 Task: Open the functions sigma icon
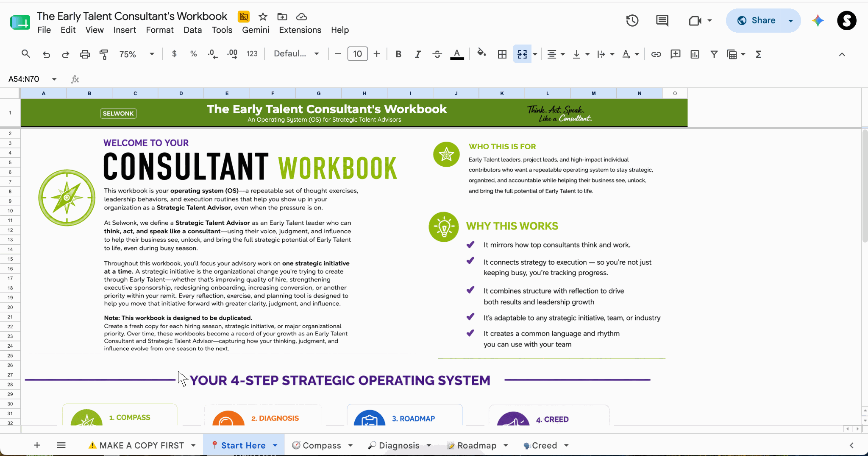pos(759,54)
